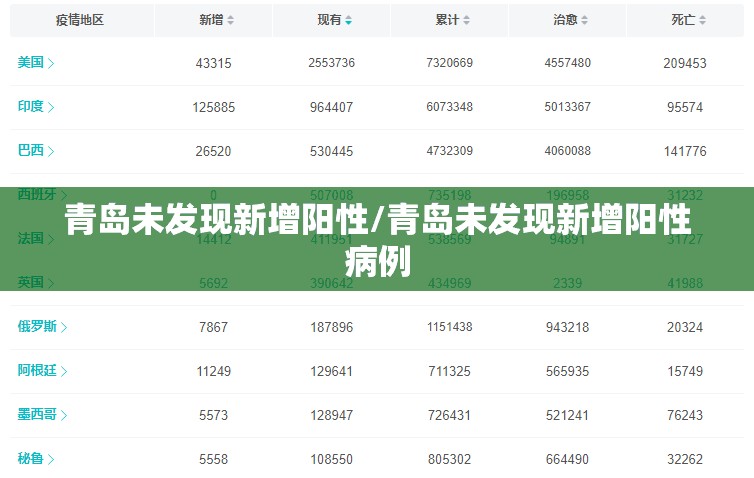Select the 阿根廷 active cases value 129641
Viewport: 754px width, 478px height.
point(331,372)
